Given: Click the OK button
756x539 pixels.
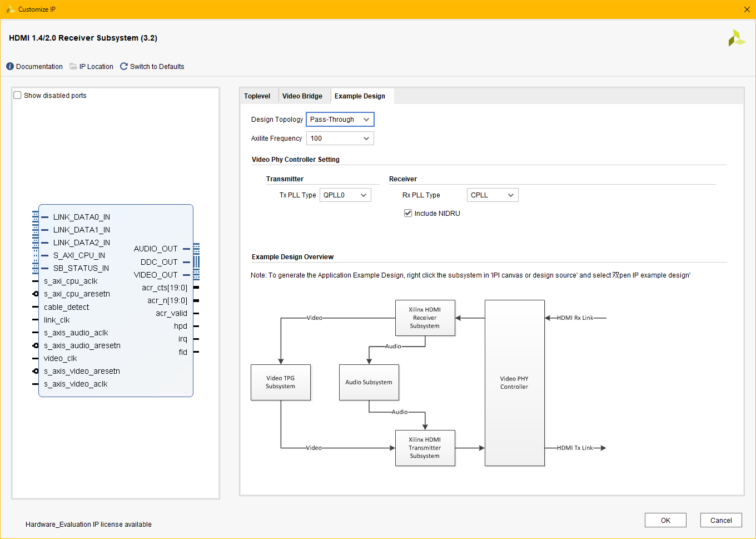Looking at the screenshot, I should click(665, 520).
